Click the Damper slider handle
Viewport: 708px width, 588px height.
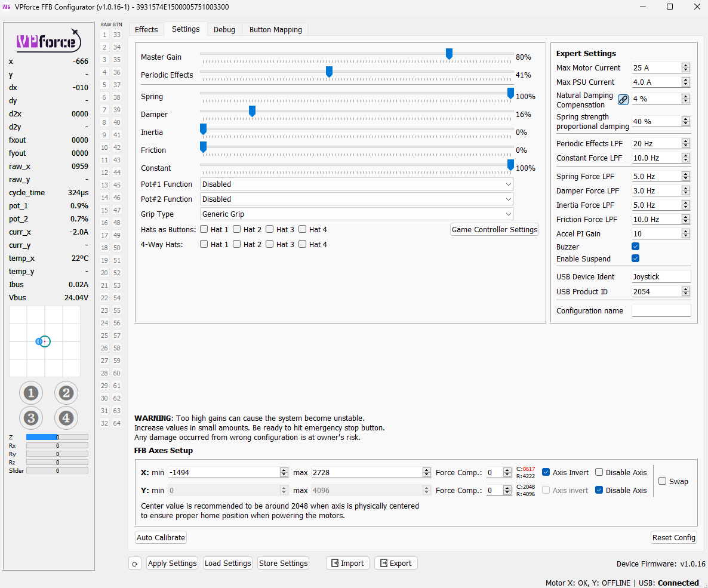[253, 111]
